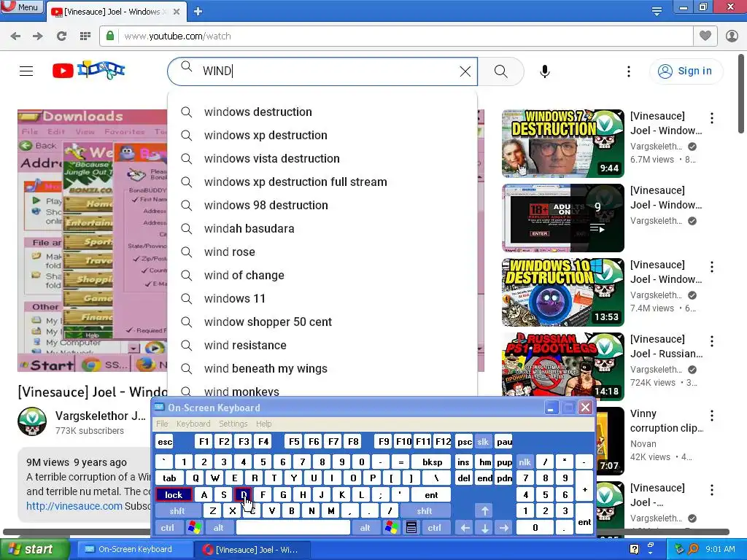Toggle nlk num lock key

(525, 462)
